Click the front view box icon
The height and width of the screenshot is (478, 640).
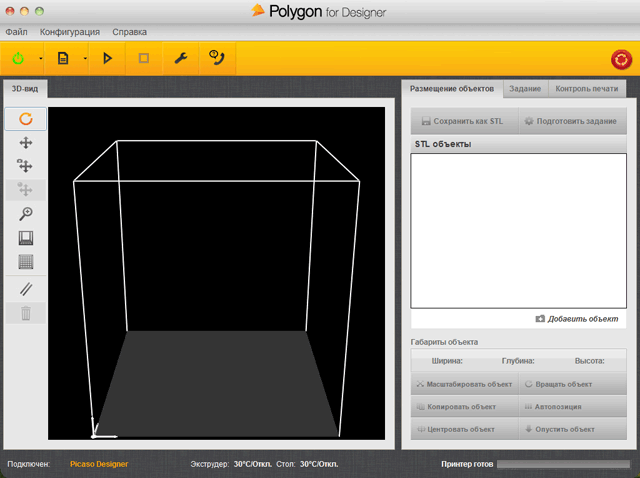(26, 238)
